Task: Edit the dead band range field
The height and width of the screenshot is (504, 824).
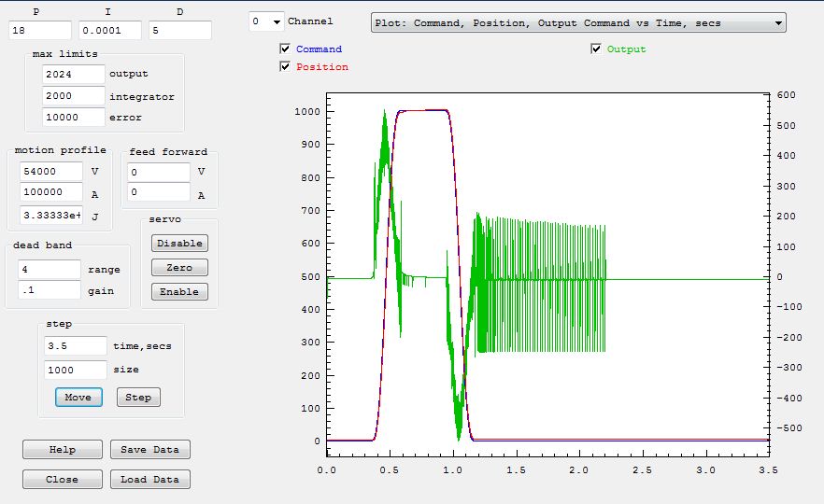Action: [x=50, y=269]
